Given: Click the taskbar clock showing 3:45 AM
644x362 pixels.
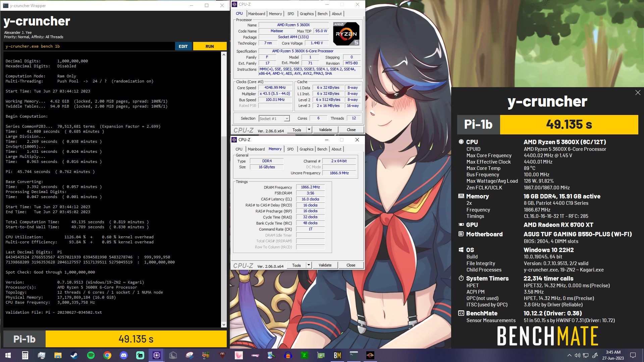Looking at the screenshot, I should pyautogui.click(x=613, y=355).
